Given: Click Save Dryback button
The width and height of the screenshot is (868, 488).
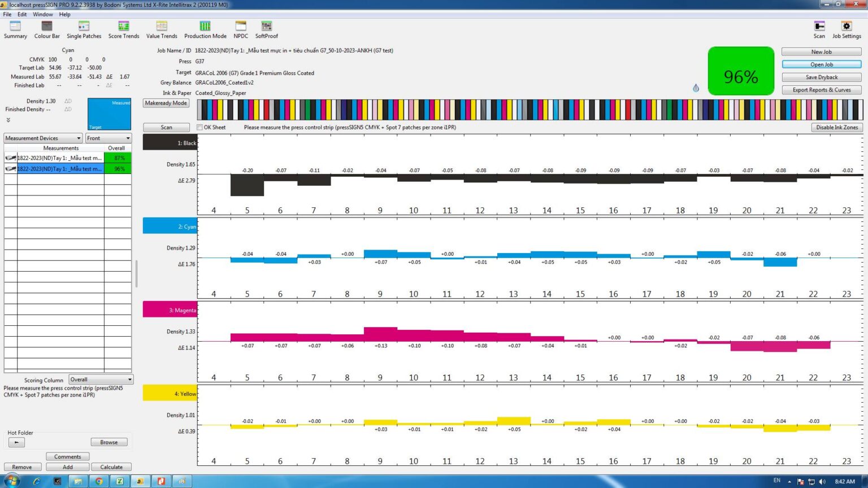Looking at the screenshot, I should tap(822, 77).
